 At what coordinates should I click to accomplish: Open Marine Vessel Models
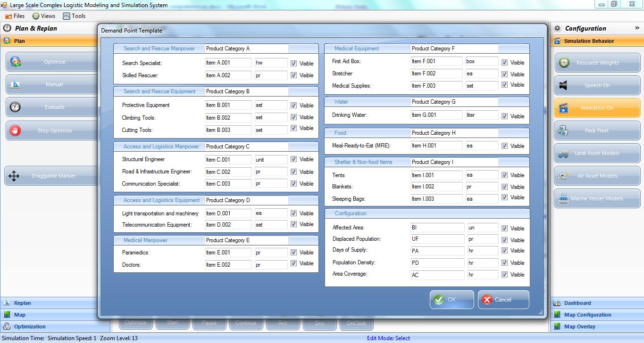[597, 198]
